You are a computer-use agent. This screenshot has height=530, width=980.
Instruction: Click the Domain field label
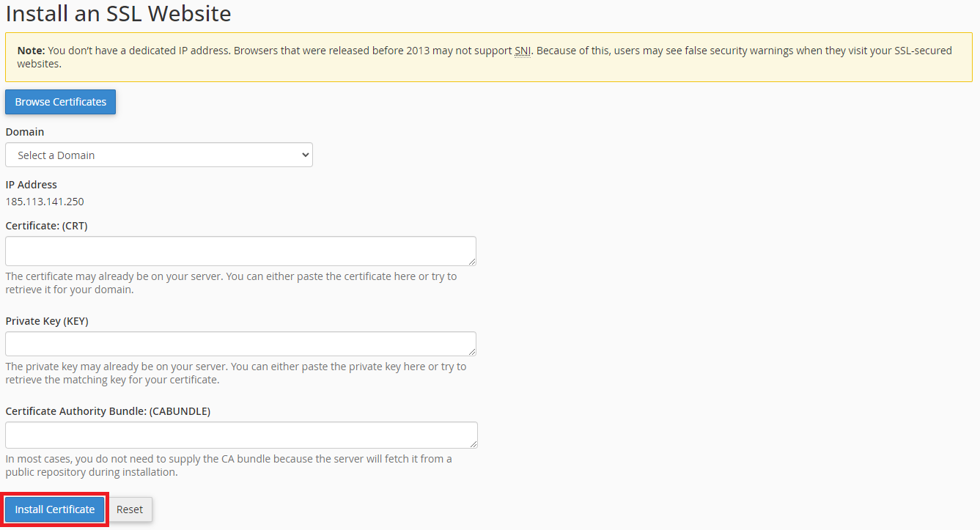pos(25,132)
